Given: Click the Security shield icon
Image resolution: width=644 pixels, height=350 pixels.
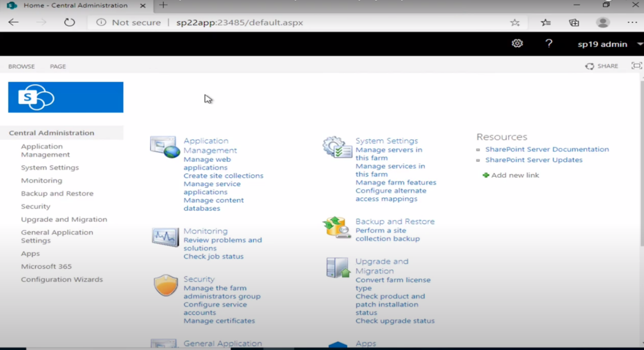Looking at the screenshot, I should [165, 285].
